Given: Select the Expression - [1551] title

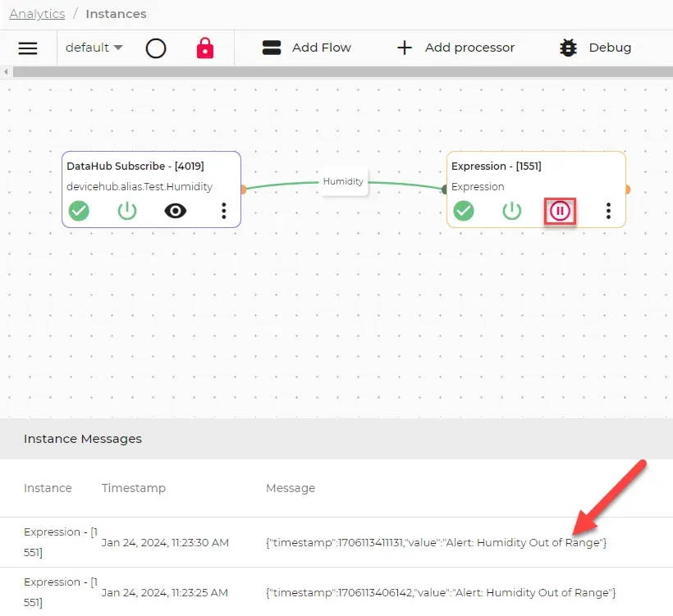Looking at the screenshot, I should click(497, 166).
